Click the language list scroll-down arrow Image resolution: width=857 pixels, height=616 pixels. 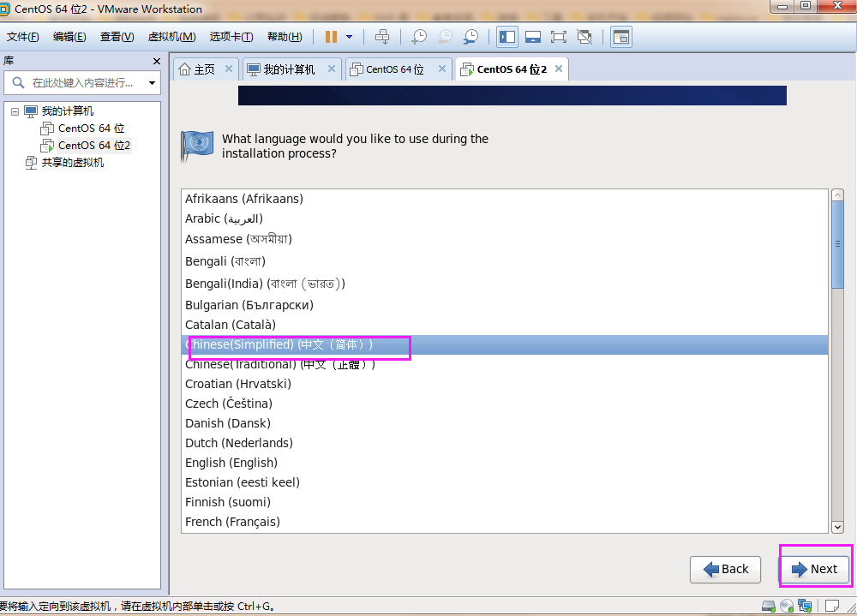tap(837, 527)
